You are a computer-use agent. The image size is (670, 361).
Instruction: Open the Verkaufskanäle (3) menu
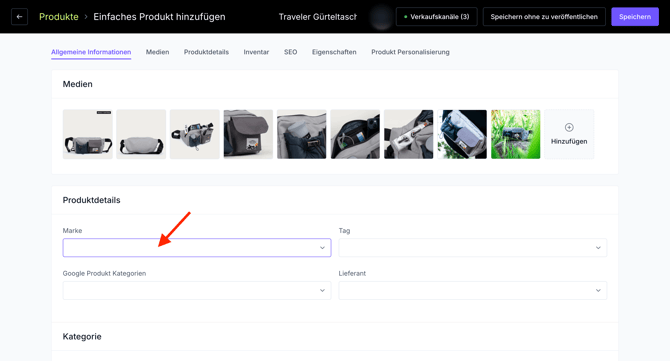[x=436, y=17]
